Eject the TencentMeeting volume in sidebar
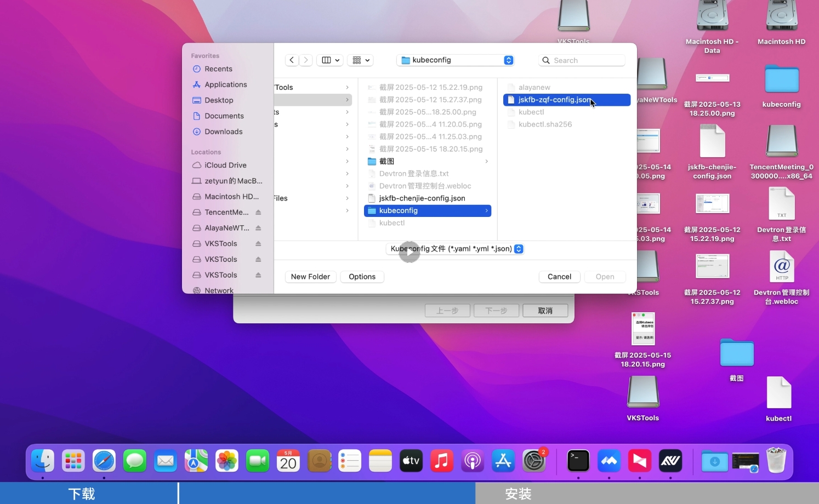 point(258,213)
